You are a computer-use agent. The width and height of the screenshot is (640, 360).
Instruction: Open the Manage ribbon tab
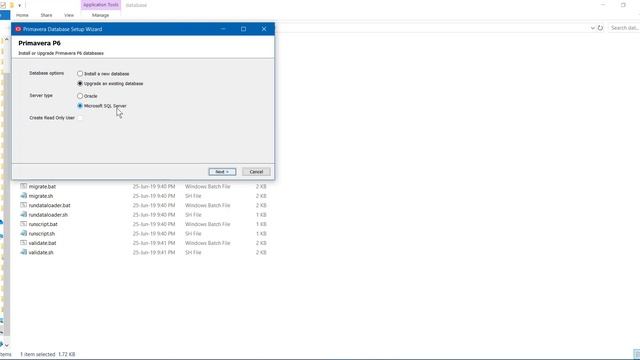tap(100, 15)
